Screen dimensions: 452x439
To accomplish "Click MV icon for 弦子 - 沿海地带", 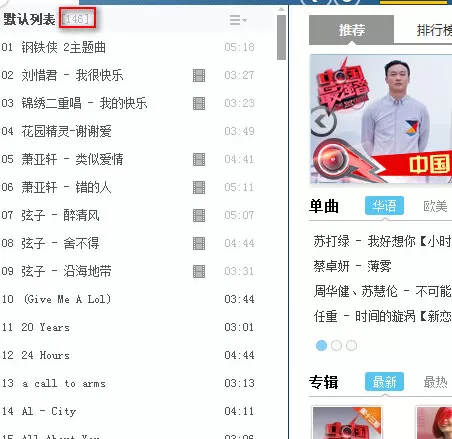I will point(199,271).
